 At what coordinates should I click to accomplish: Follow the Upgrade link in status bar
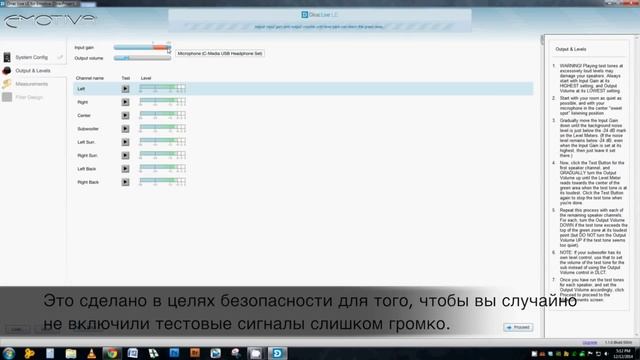pyautogui.click(x=590, y=342)
